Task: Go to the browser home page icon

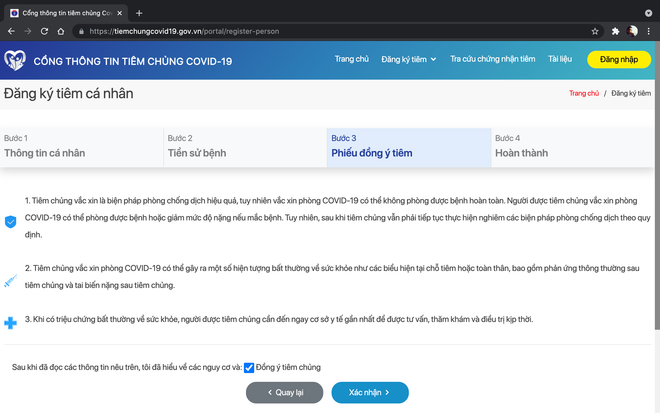Action: pyautogui.click(x=62, y=31)
